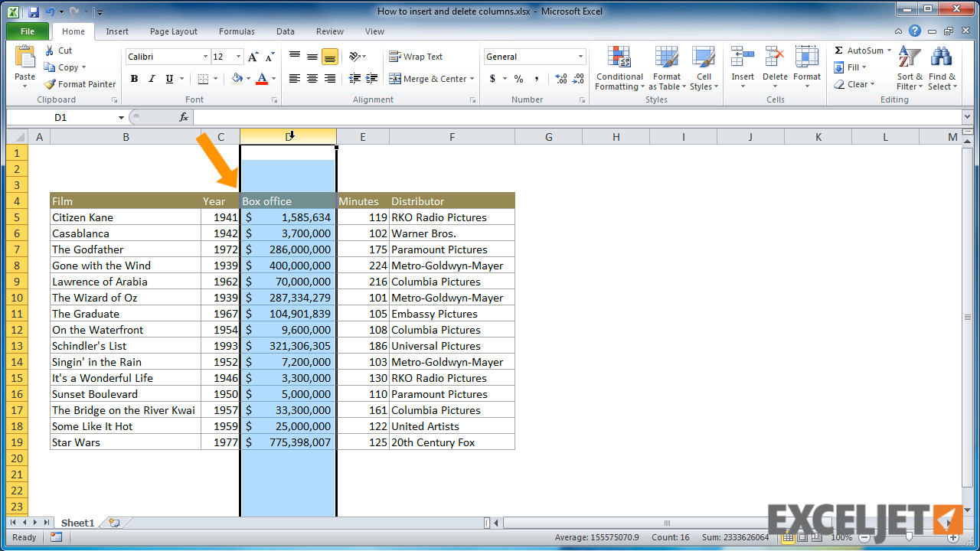Select the Font Color red swatch
980x551 pixels.
pos(264,83)
